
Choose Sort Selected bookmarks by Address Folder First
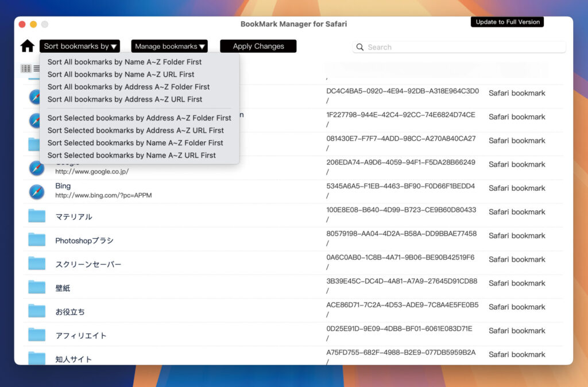[139, 118]
